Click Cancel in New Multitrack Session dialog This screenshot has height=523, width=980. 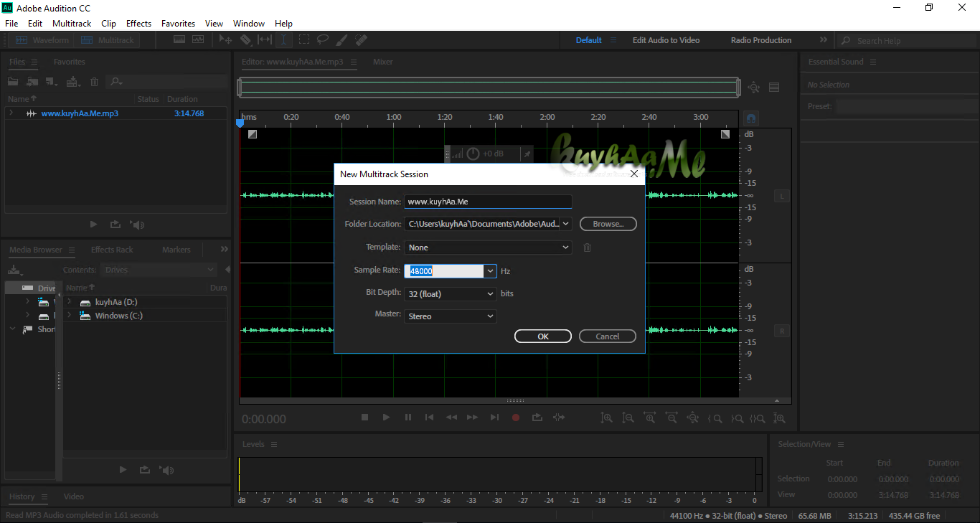point(608,336)
